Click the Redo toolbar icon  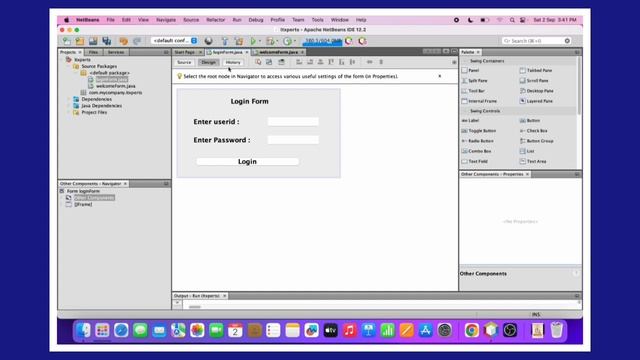tap(137, 41)
